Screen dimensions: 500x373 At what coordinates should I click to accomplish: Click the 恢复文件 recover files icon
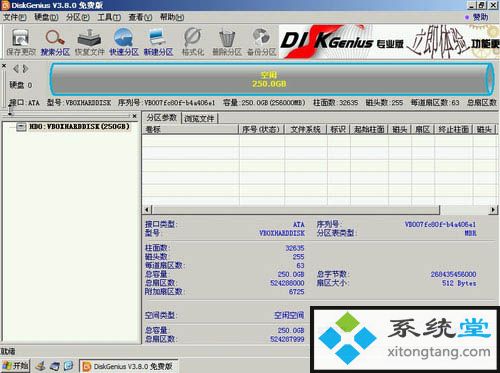[89, 42]
